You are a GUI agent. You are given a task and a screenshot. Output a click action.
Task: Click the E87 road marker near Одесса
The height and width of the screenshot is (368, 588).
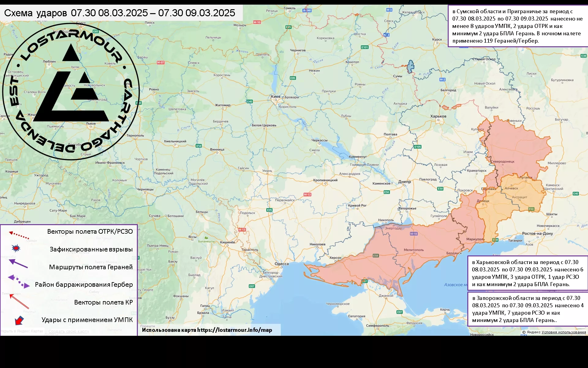[x=252, y=286]
